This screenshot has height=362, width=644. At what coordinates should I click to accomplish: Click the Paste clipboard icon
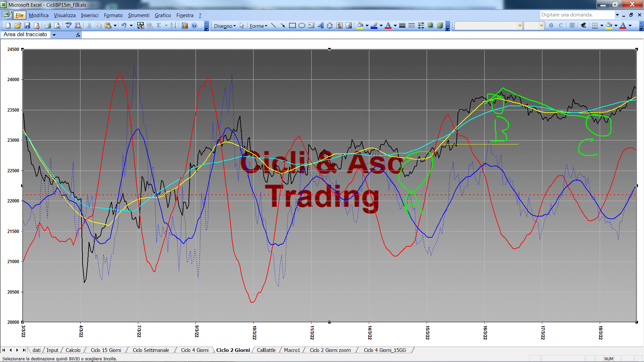[x=108, y=25]
